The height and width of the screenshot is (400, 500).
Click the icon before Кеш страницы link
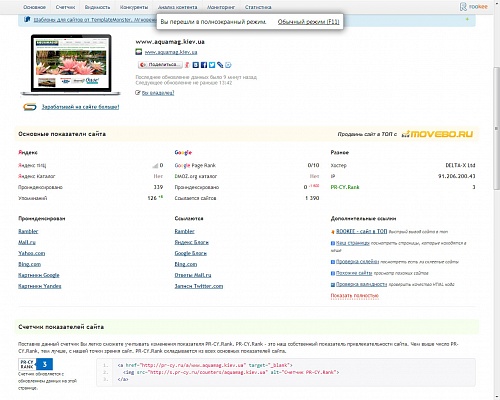[333, 243]
